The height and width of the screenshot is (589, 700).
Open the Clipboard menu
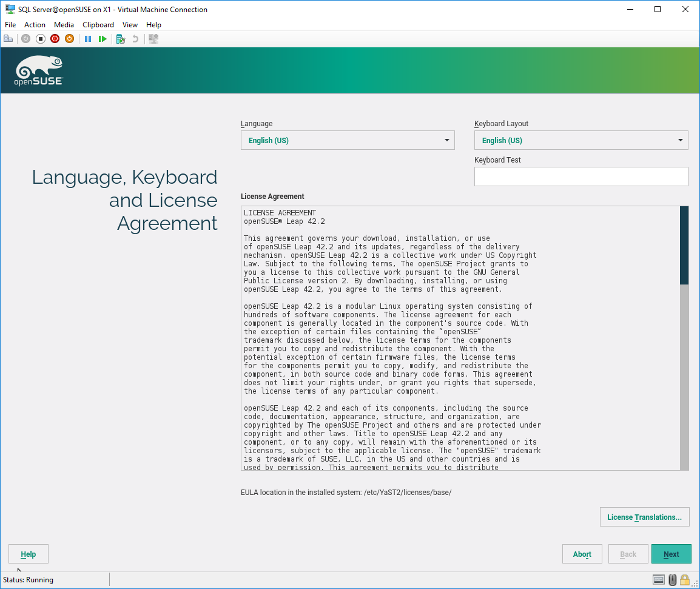98,24
